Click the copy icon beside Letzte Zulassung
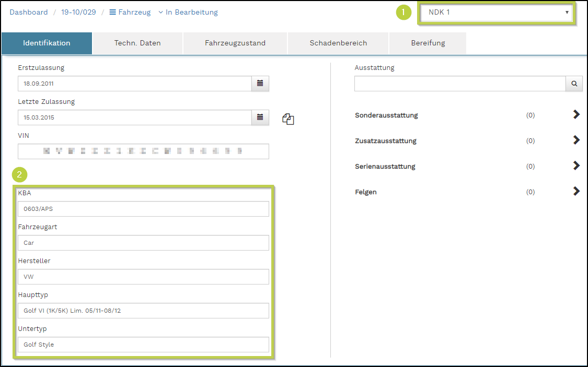Viewport: 588px width, 367px height. pyautogui.click(x=288, y=119)
